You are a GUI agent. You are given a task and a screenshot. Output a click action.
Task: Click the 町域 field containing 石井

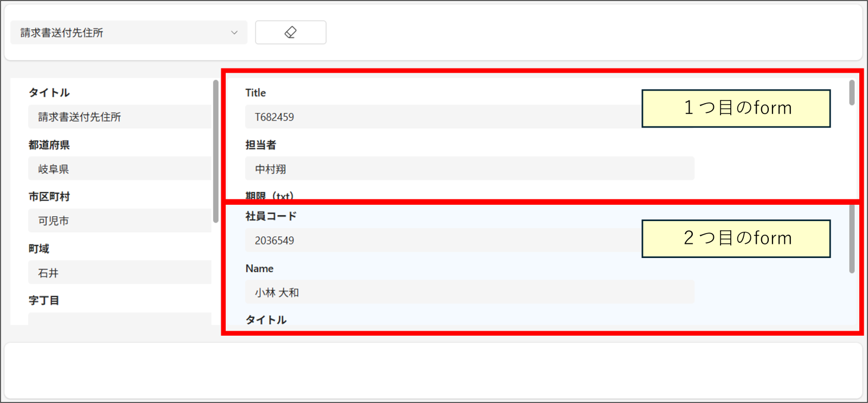click(x=119, y=273)
